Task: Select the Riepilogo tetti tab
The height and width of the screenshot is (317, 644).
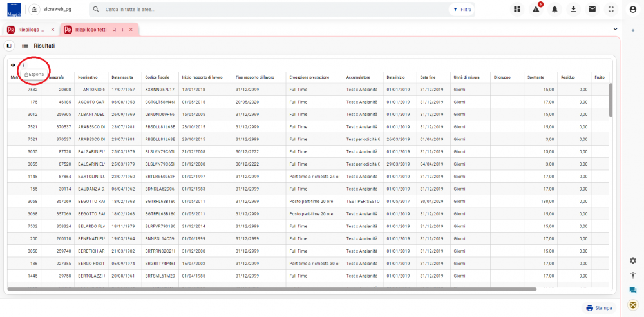Action: point(90,30)
